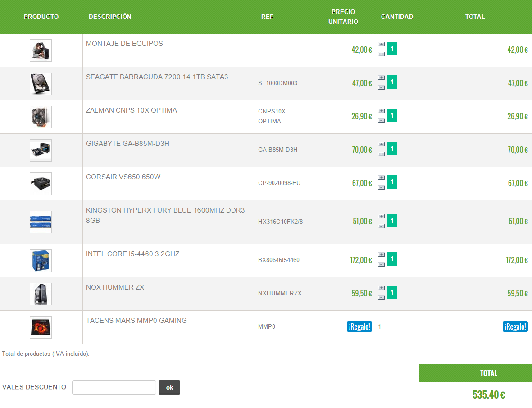Click unit price 172,00 € of Intel Core
The image size is (532, 408).
coord(361,260)
